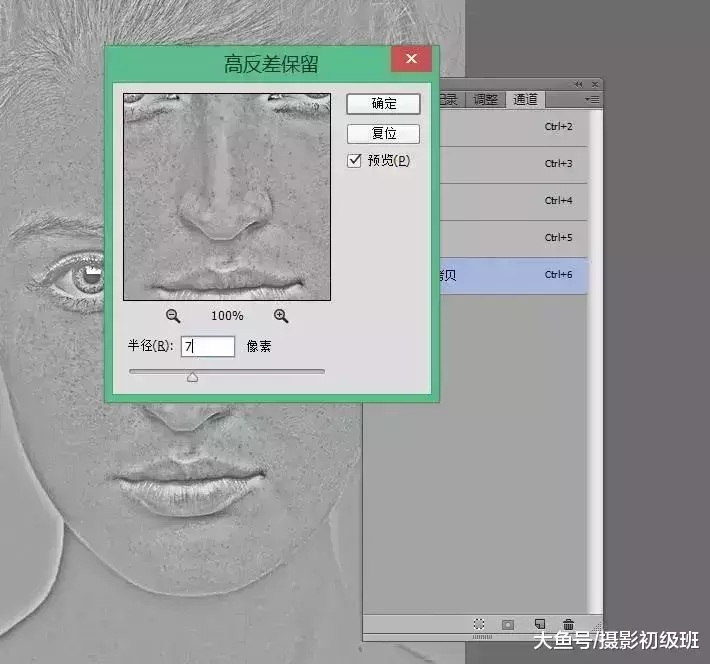Zoom out the dialog preview

173,316
